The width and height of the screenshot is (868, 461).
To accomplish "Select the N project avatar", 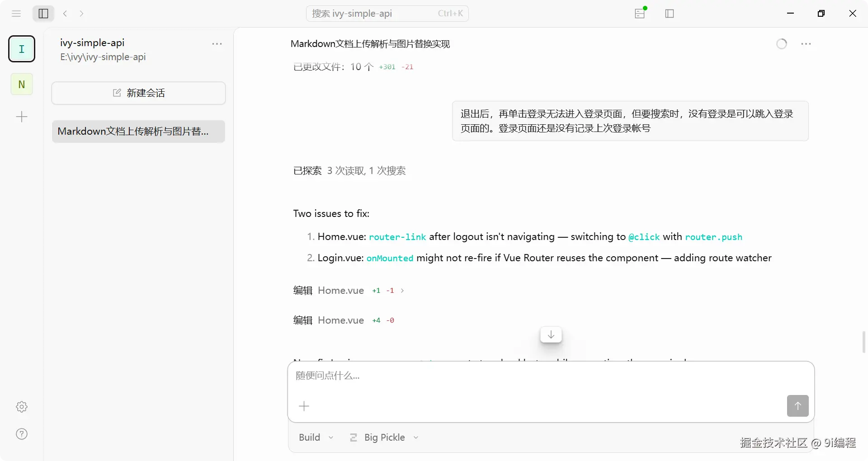I will click(x=22, y=84).
